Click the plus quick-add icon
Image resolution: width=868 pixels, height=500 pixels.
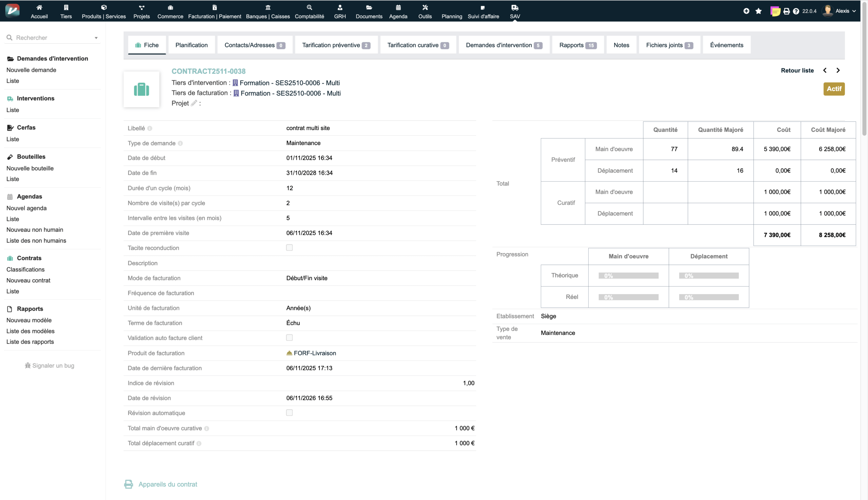click(x=746, y=11)
